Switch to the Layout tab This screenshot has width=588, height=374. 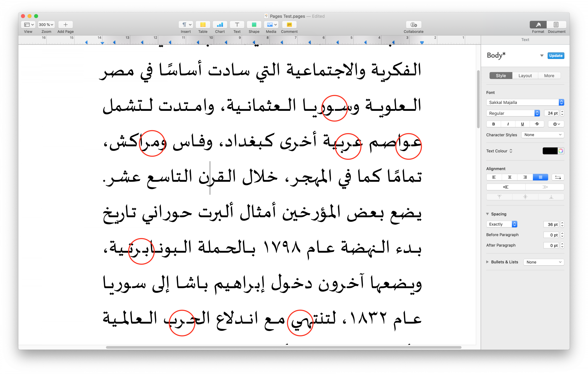click(525, 76)
